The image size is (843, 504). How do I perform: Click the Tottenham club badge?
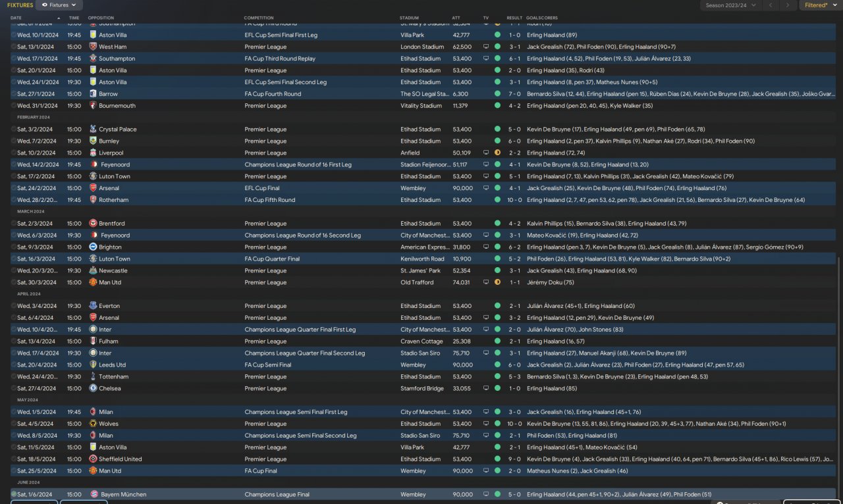coord(93,377)
